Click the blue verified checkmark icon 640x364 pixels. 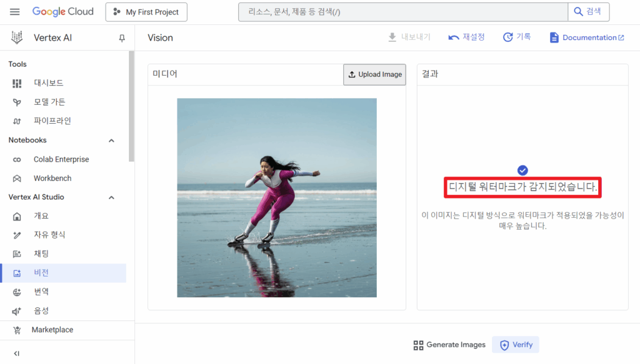522,170
